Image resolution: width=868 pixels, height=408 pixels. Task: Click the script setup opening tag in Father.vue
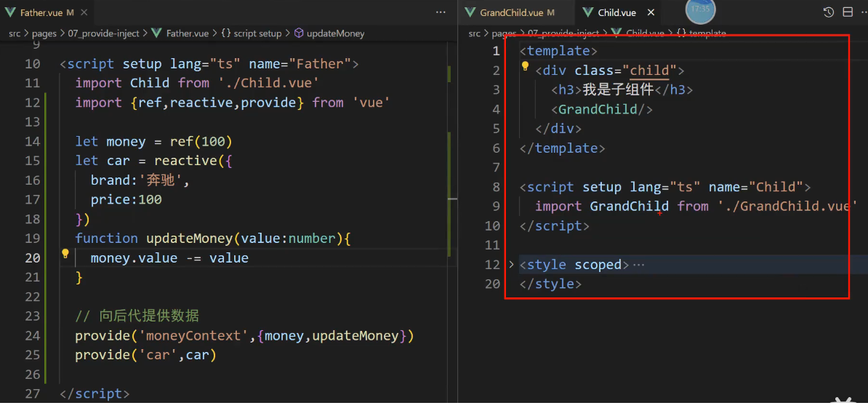(209, 64)
